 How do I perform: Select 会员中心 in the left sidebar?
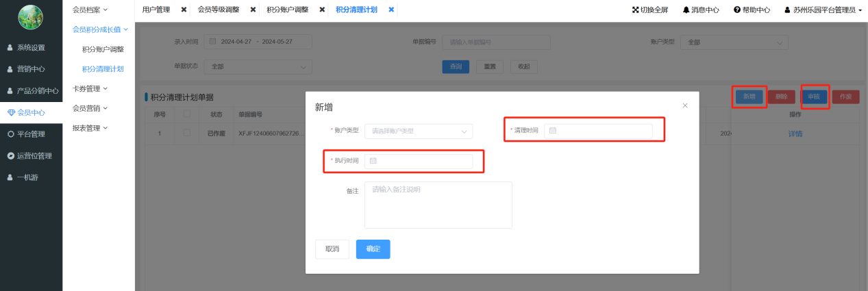pos(31,112)
